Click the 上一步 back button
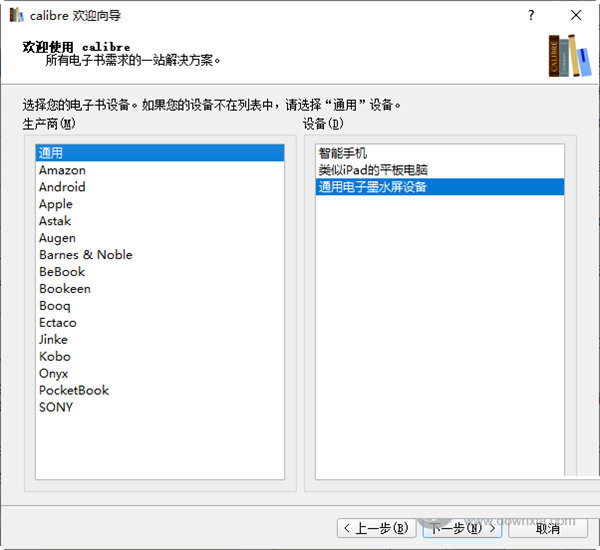Viewport: 600px width, 550px height. click(x=375, y=528)
